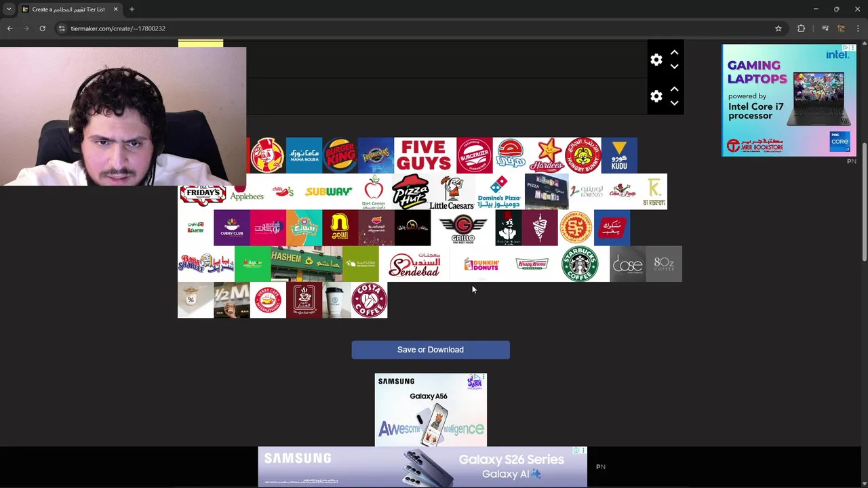Select the Little Caesars logo
868x488 pixels.
[452, 191]
